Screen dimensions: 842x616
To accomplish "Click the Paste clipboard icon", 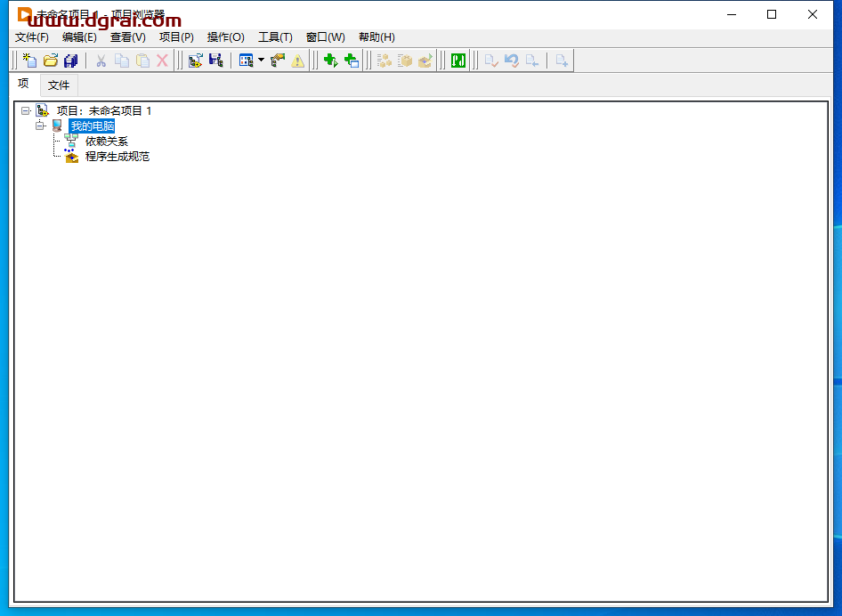I will [x=142, y=61].
